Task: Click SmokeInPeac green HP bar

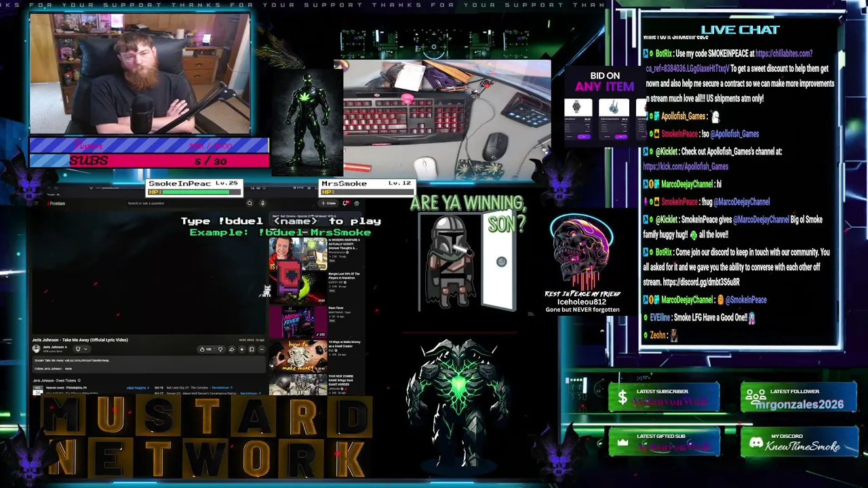Action: (195, 192)
